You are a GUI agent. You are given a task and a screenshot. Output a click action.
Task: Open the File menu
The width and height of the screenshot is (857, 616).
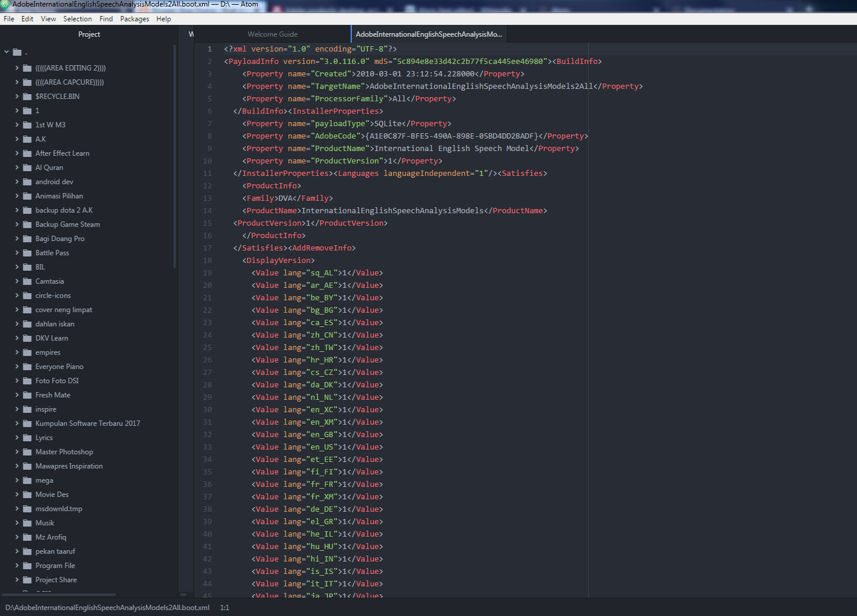pos(9,19)
